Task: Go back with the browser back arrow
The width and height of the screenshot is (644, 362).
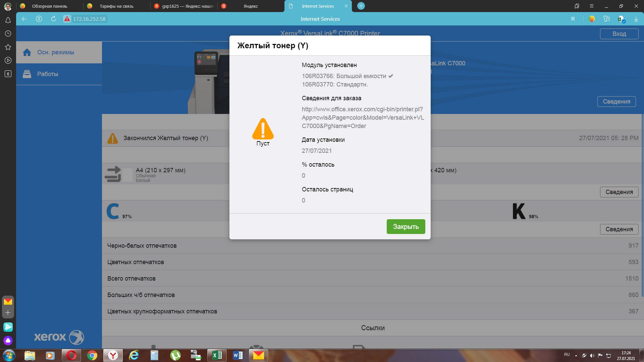Action: [24, 19]
